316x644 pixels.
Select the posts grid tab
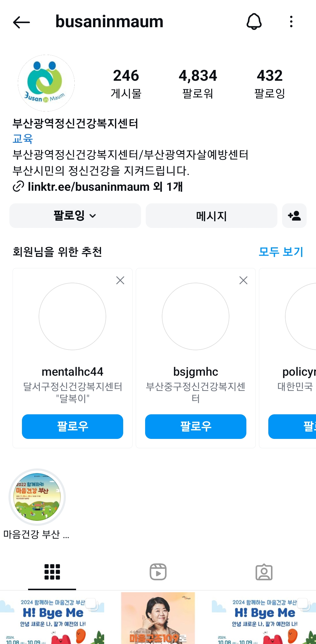[52, 572]
